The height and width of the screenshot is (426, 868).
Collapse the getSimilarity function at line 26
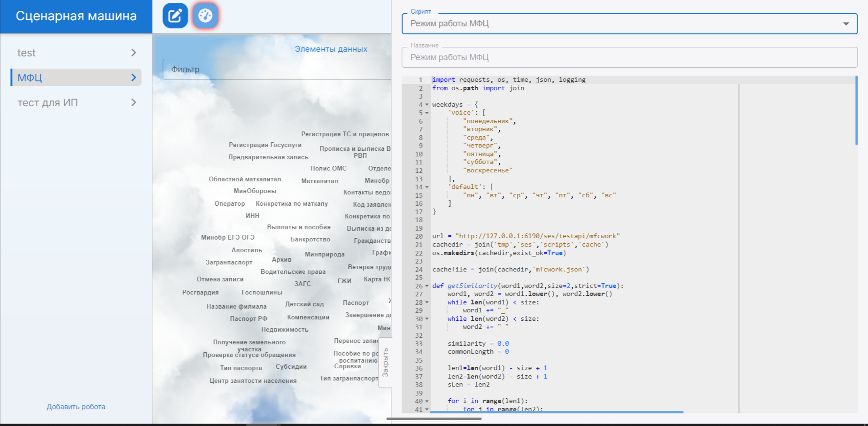click(x=427, y=286)
